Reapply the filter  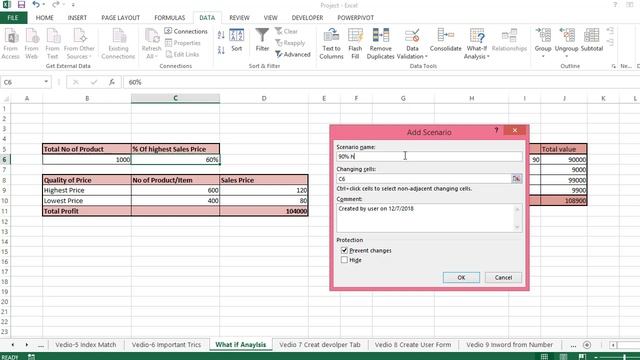pos(290,43)
